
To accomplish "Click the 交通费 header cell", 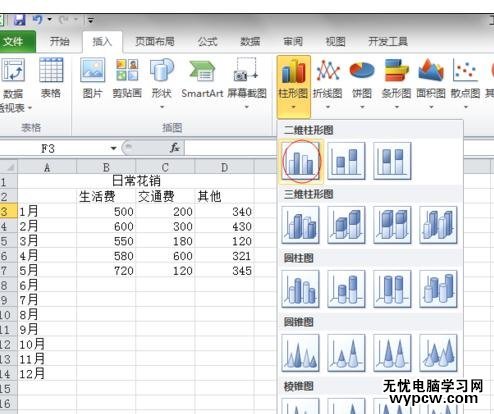I will pos(165,196).
